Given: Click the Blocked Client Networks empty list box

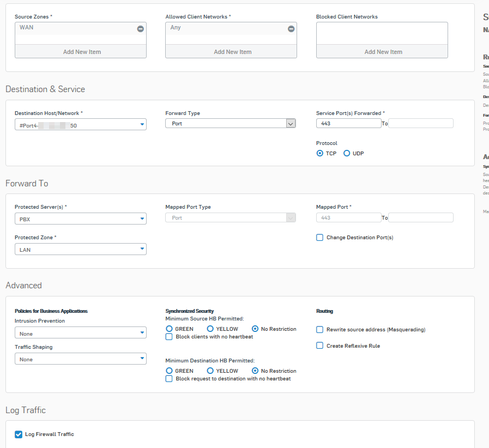Looking at the screenshot, I should (382, 33).
